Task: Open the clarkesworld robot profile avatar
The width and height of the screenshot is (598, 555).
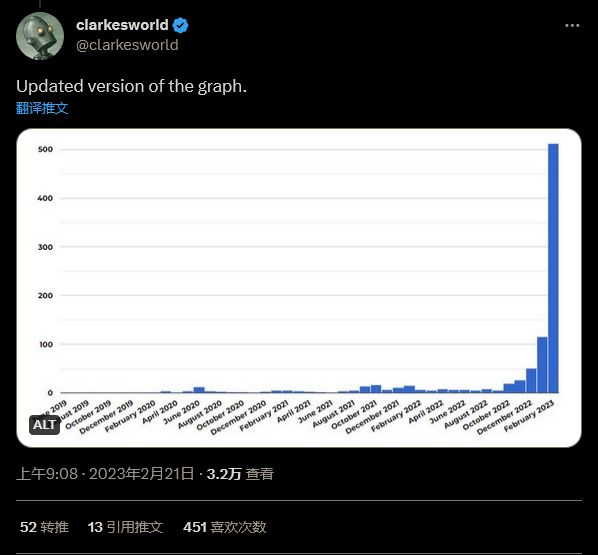Action: 40,36
